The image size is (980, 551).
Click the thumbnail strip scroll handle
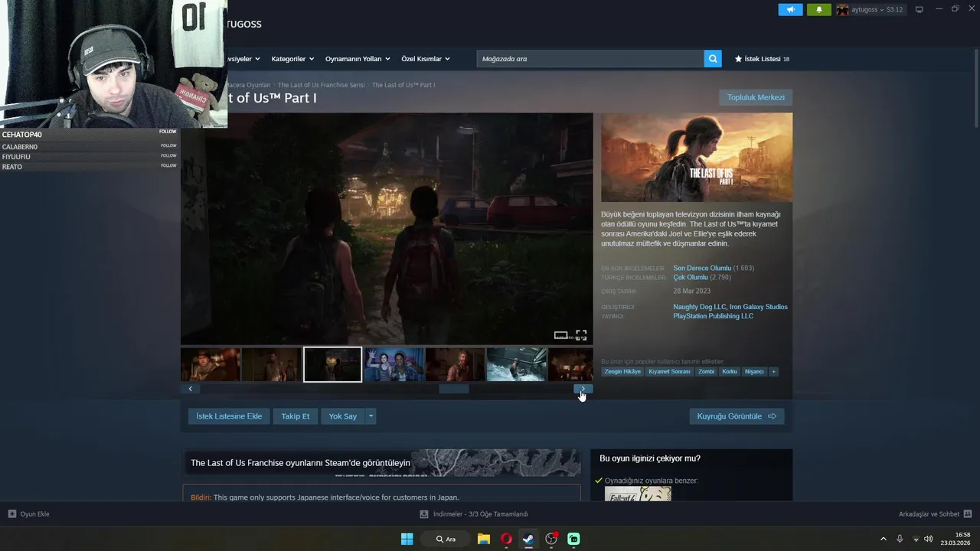pos(453,389)
